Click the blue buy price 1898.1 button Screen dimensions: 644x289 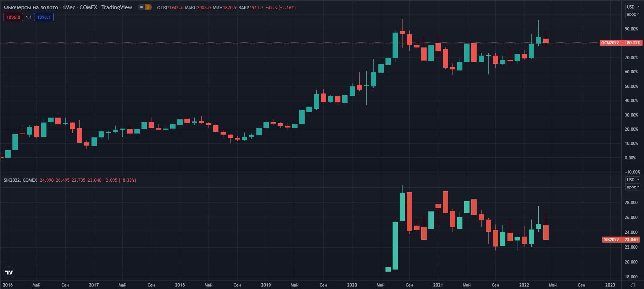click(44, 17)
